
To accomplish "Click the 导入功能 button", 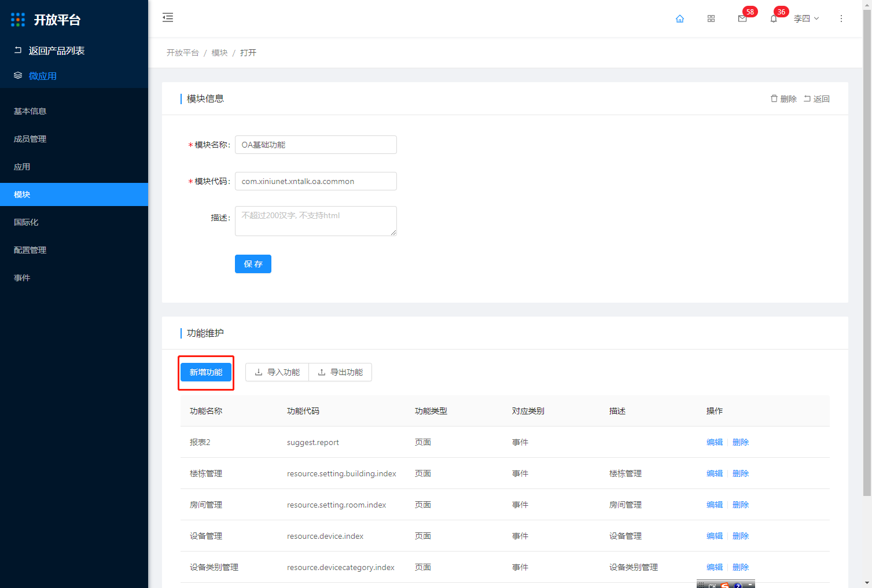I will [x=277, y=372].
